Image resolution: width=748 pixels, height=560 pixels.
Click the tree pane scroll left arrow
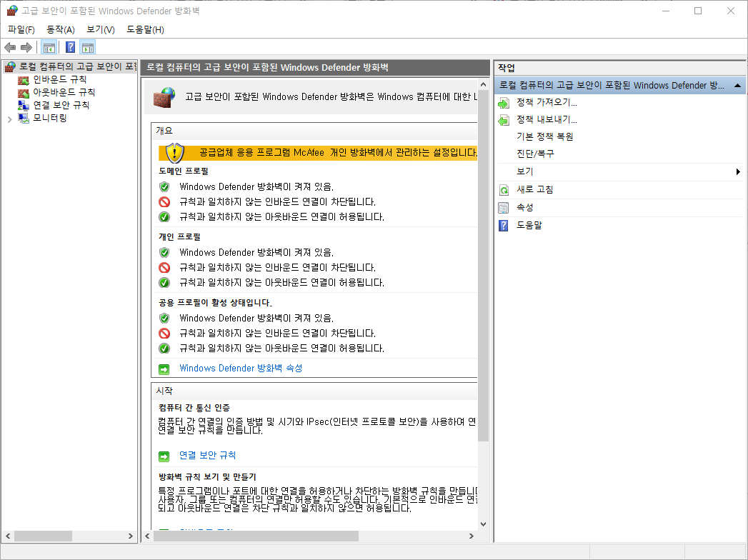tap(8, 536)
